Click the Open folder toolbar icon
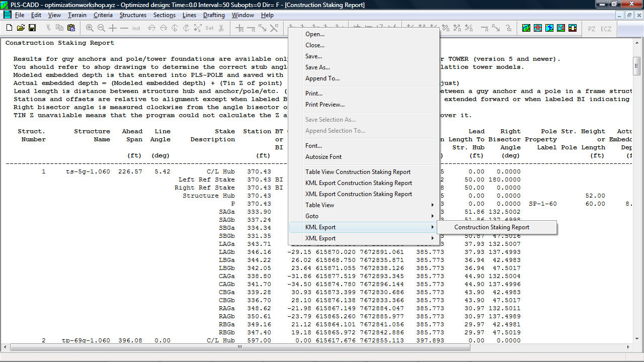 [x=21, y=28]
